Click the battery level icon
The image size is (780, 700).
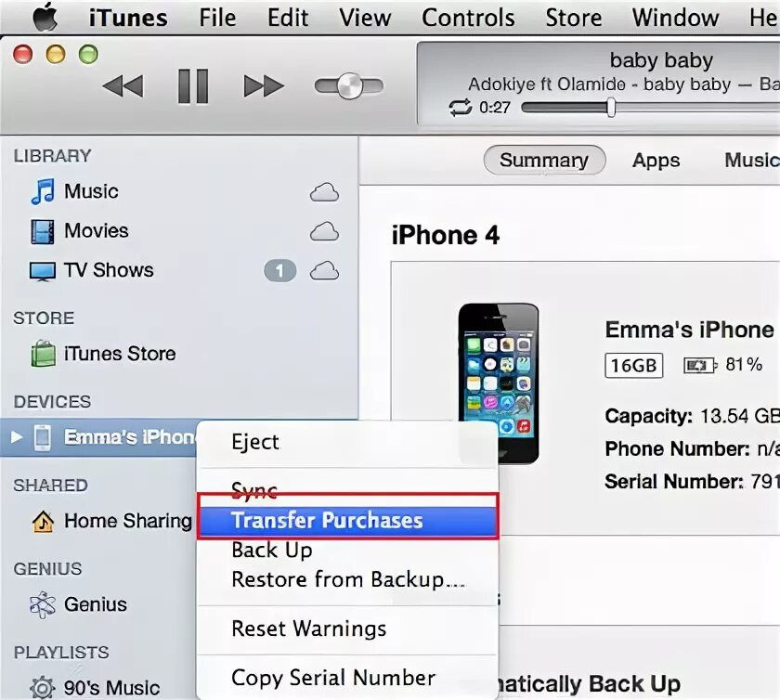pyautogui.click(x=700, y=366)
